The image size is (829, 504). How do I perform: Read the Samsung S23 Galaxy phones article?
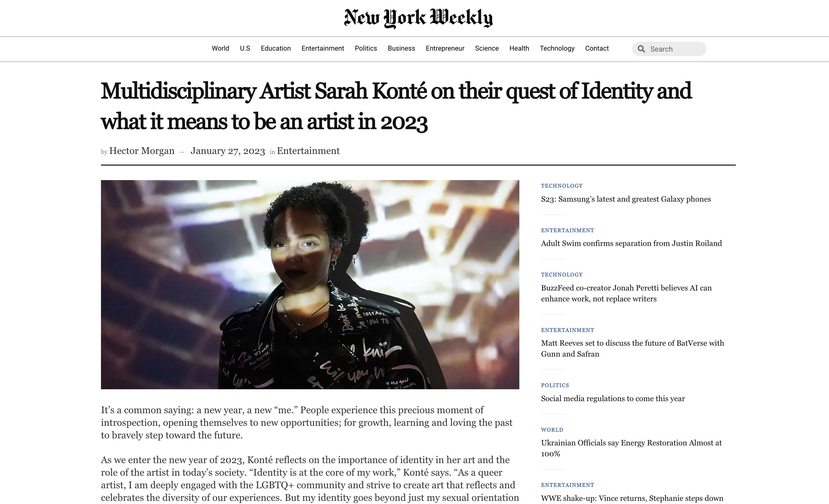click(x=626, y=199)
